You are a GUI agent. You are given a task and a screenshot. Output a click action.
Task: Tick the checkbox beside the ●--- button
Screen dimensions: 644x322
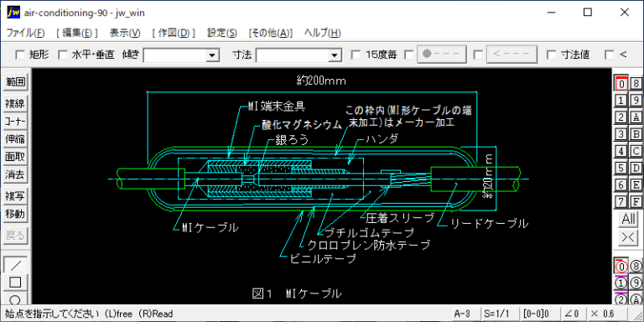[409, 55]
